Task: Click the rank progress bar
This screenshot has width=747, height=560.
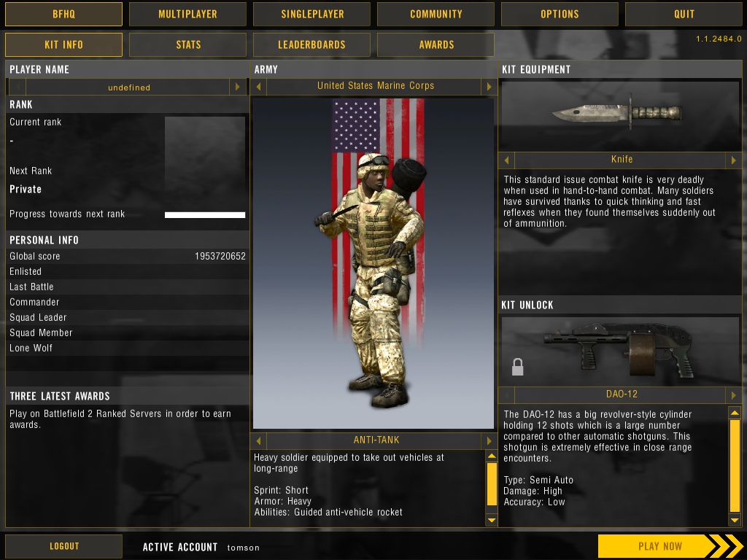Action: pyautogui.click(x=205, y=215)
